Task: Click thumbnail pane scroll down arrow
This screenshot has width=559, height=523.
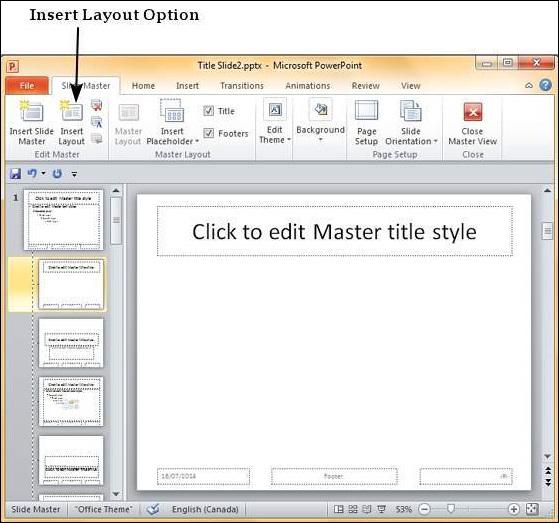Action: pos(116,494)
